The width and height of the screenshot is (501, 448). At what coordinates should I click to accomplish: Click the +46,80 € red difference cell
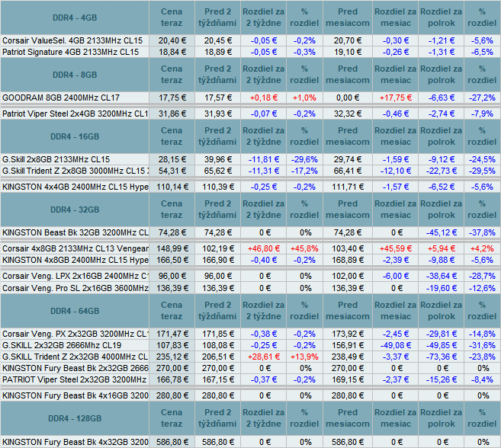click(264, 248)
